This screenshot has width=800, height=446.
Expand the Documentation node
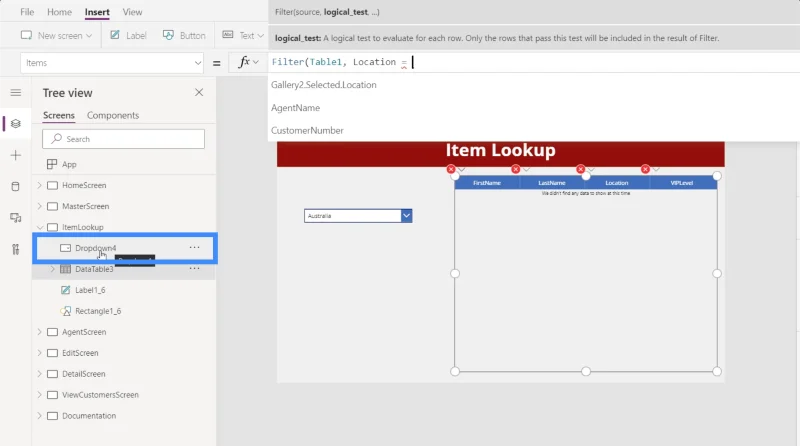[40, 415]
